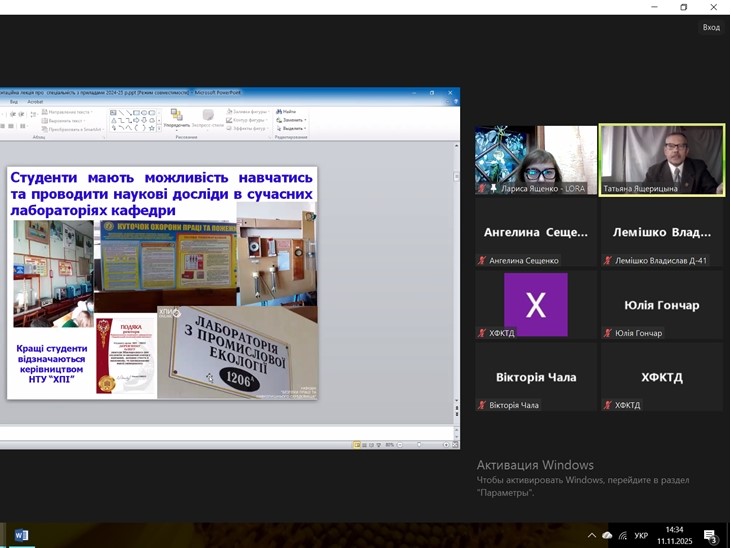Select Татьяна Ящерицына's highlighted video tile

[x=661, y=160]
